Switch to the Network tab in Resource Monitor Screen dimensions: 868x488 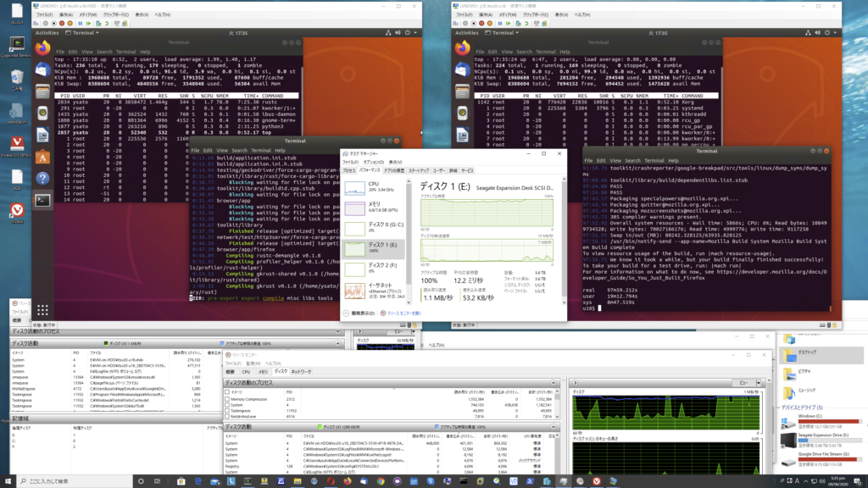[301, 371]
